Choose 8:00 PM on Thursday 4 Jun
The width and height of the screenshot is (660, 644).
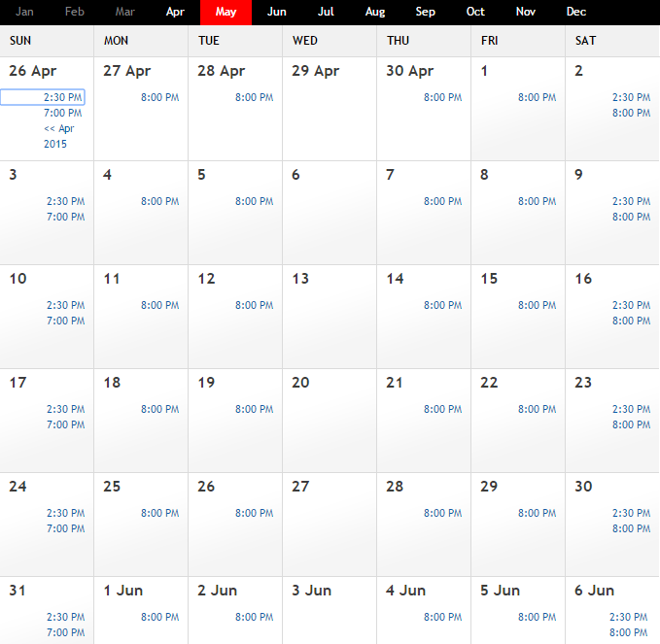pos(443,617)
